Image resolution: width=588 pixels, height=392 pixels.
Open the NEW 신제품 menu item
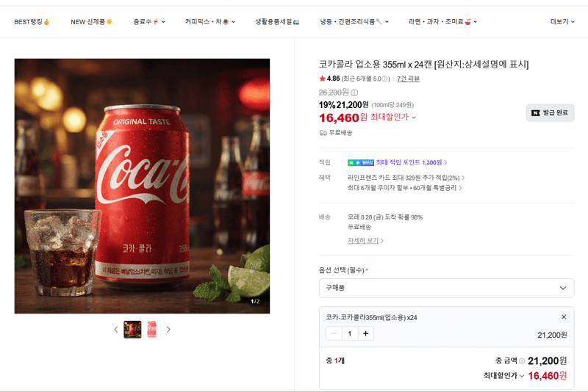[91, 22]
